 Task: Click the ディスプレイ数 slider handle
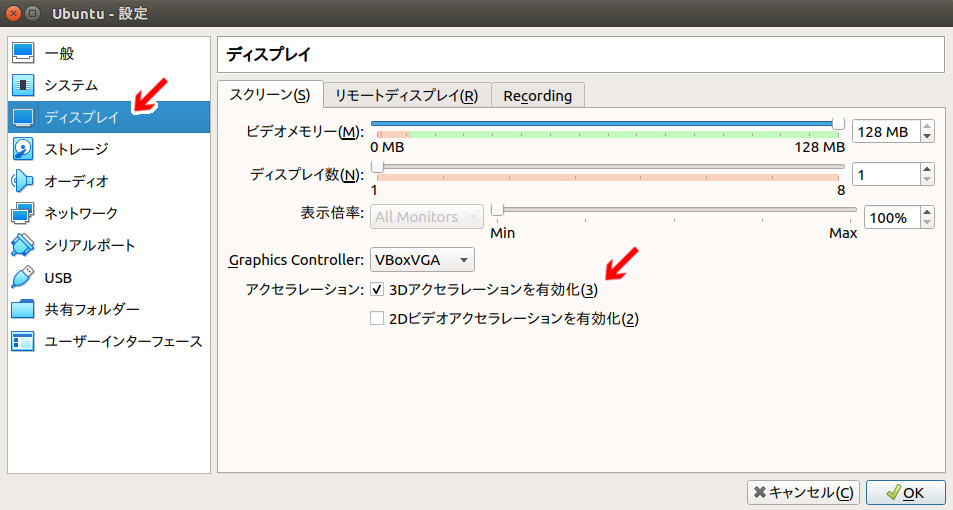(x=377, y=167)
